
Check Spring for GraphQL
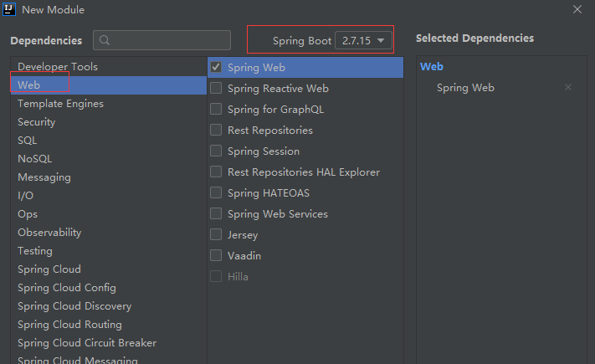pos(216,109)
